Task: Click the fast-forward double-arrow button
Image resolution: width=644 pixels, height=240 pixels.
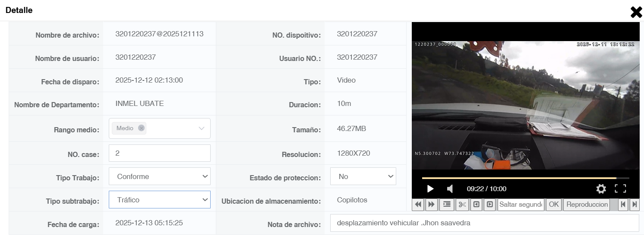Action: click(x=431, y=205)
